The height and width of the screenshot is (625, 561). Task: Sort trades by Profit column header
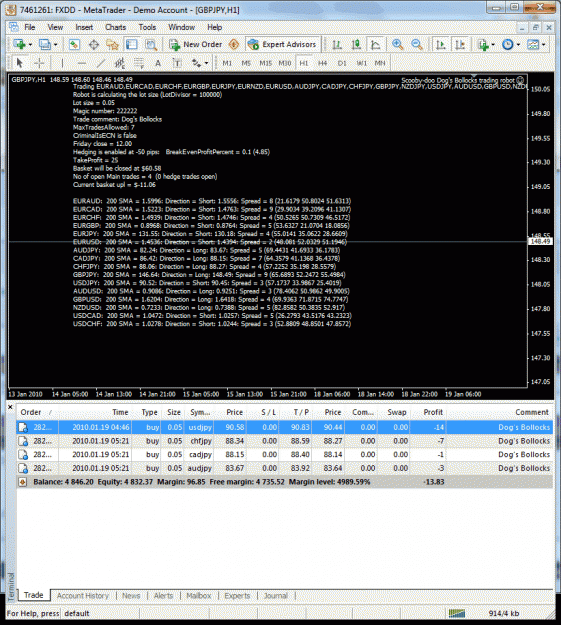(433, 412)
